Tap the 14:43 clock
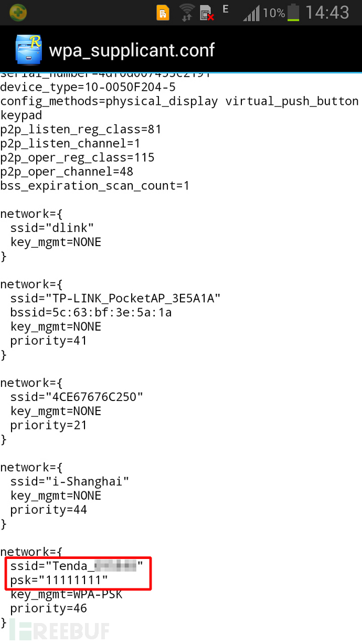The image size is (362, 644). click(327, 13)
